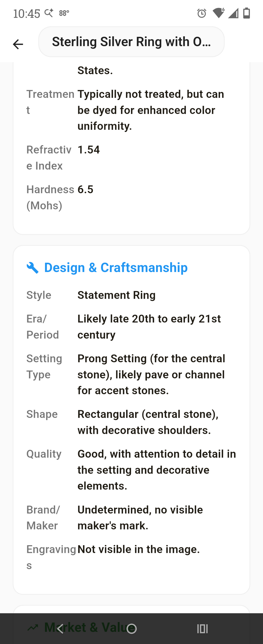Select the Hardness (Mohs) 6.5 value
The height and width of the screenshot is (644, 263).
(x=86, y=189)
